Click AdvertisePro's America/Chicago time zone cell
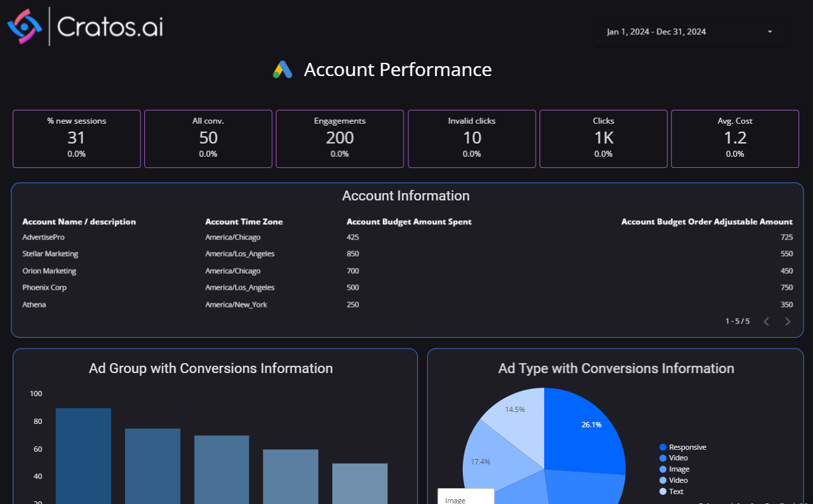 (x=232, y=237)
